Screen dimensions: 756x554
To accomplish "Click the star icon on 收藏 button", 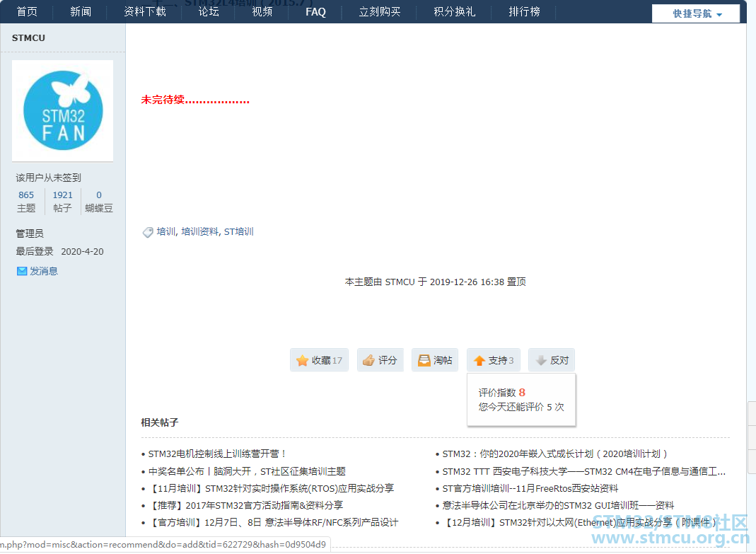I will click(302, 360).
